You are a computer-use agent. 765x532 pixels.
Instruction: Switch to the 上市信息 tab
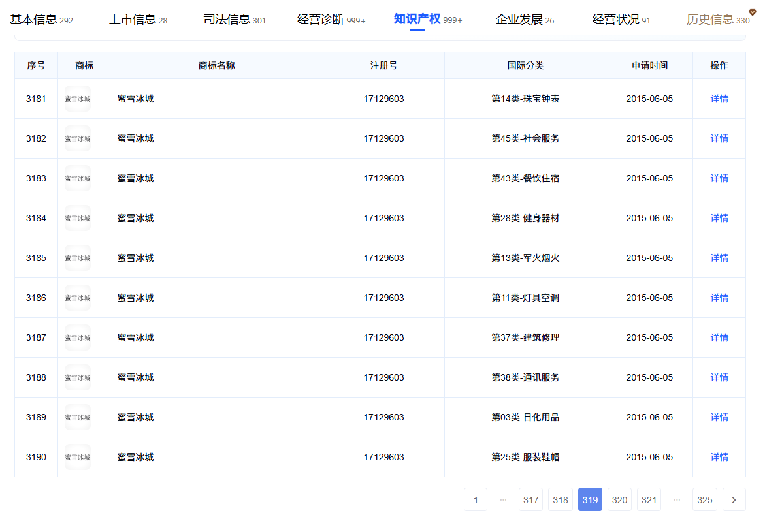pos(138,20)
